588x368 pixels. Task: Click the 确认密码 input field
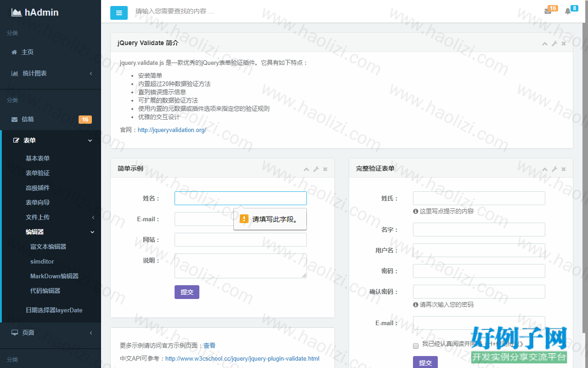tap(479, 292)
